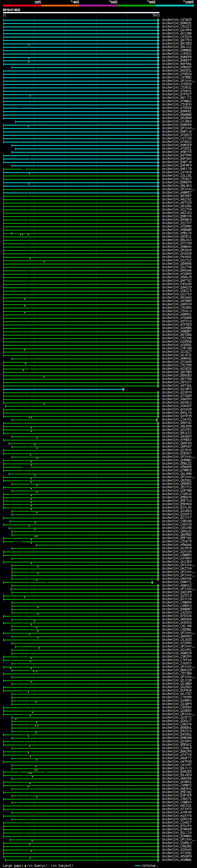Select the UniRef100_B4FLT9 label
197x868 pixels.
(x=177, y=169)
